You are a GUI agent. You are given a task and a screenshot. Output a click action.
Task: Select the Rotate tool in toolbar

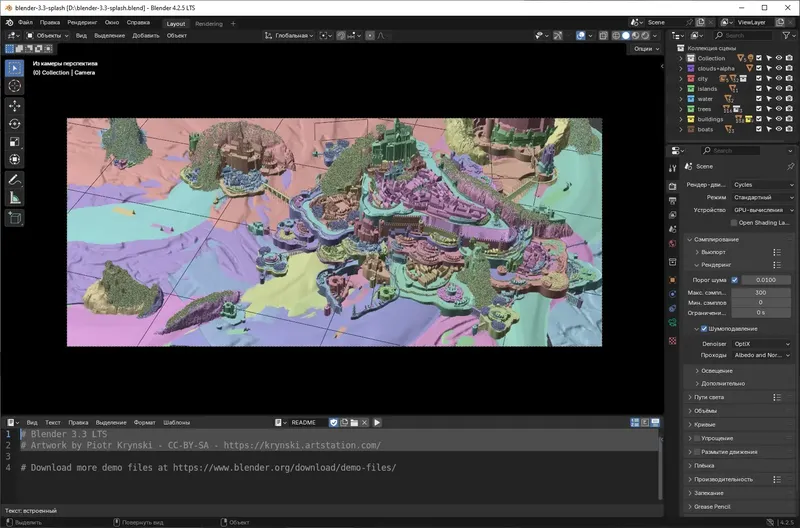14,124
